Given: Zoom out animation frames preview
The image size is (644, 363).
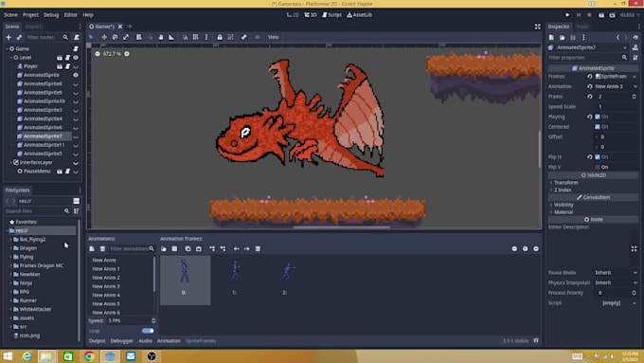Looking at the screenshot, I should (514, 248).
